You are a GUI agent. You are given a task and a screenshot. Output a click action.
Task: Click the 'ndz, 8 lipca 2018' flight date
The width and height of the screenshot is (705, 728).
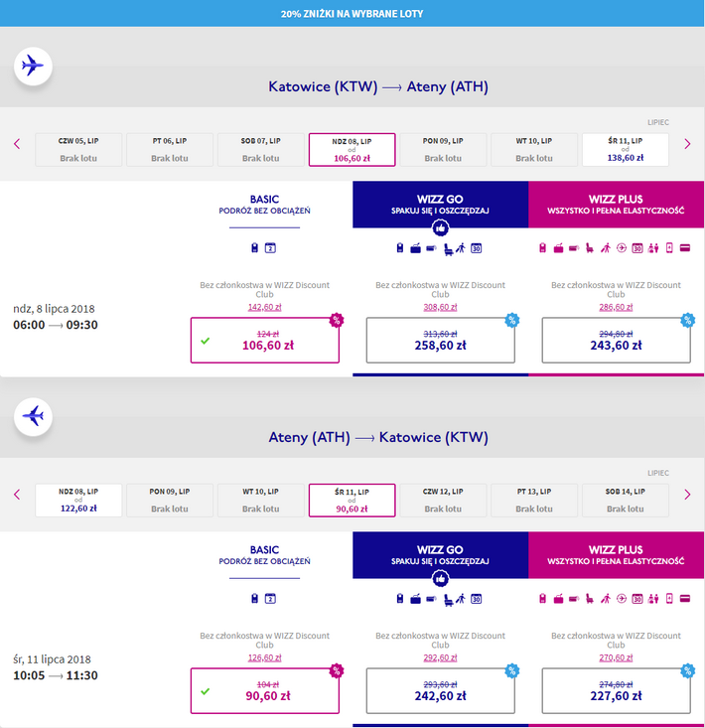click(x=54, y=309)
